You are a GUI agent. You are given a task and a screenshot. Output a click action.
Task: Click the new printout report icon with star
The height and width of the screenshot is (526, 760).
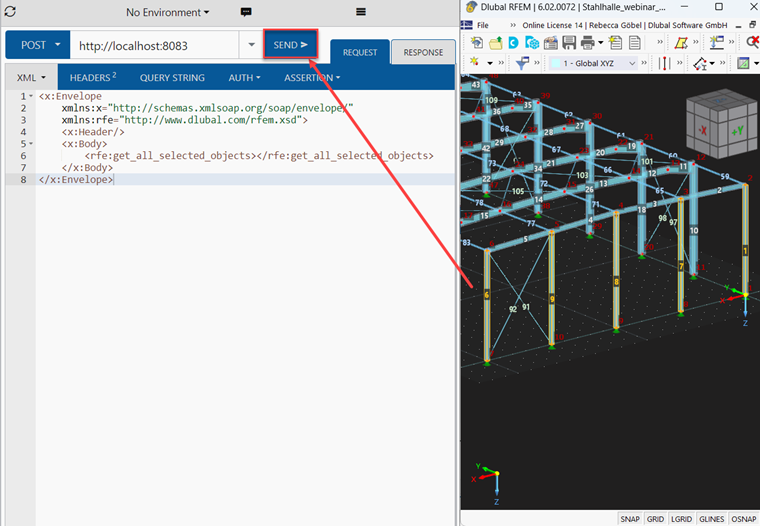(616, 43)
